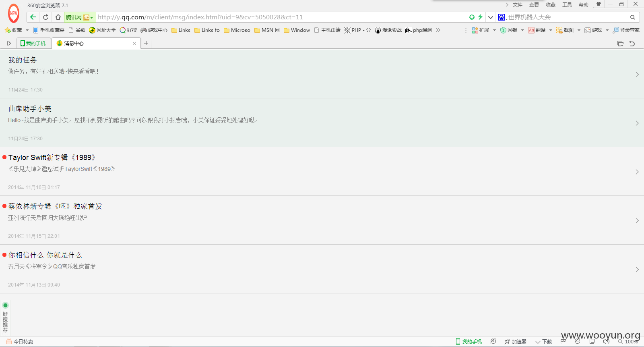Expand the 收藏 dropdown arrow
Image resolution: width=644 pixels, height=347 pixels.
27,30
